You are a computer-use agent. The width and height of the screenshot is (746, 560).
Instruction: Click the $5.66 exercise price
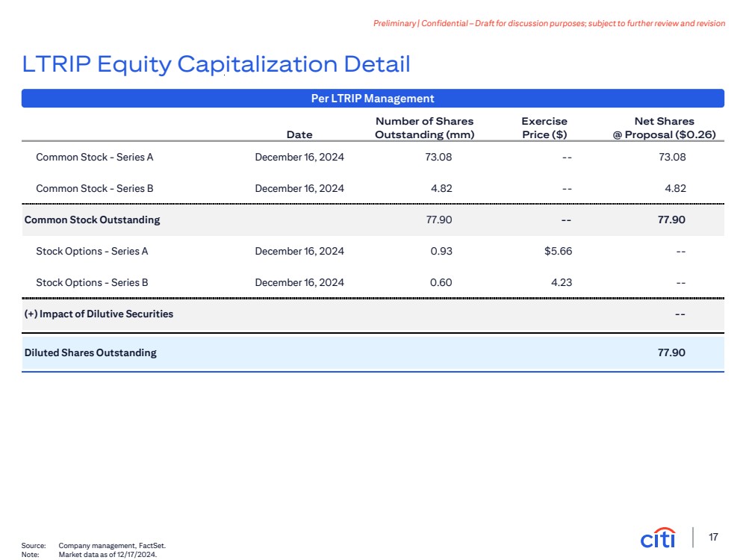(x=558, y=251)
